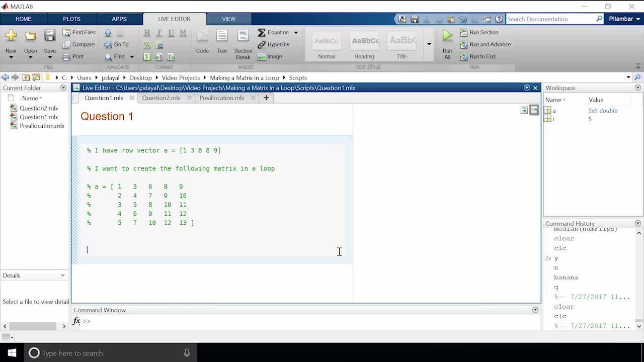Click the Run Section icon
Screen dimensions: 644x362
[x=463, y=33]
